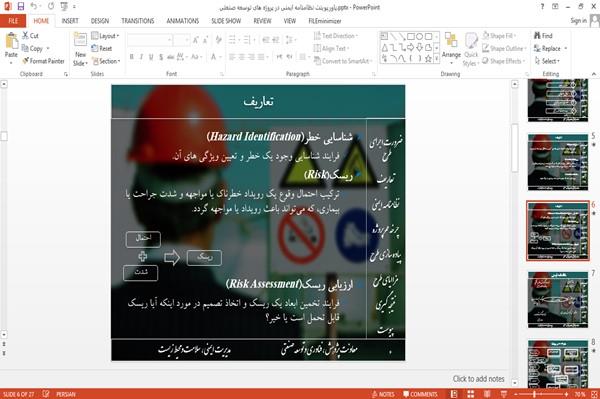The width and height of the screenshot is (600, 399).
Task: Start Slide Show from status bar icon
Action: pos(504,394)
